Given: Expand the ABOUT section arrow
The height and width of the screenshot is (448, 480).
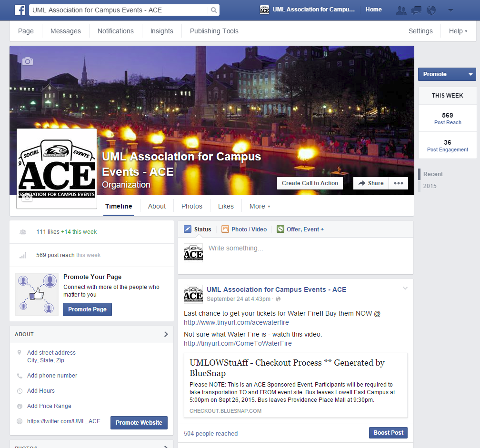Looking at the screenshot, I should point(166,334).
